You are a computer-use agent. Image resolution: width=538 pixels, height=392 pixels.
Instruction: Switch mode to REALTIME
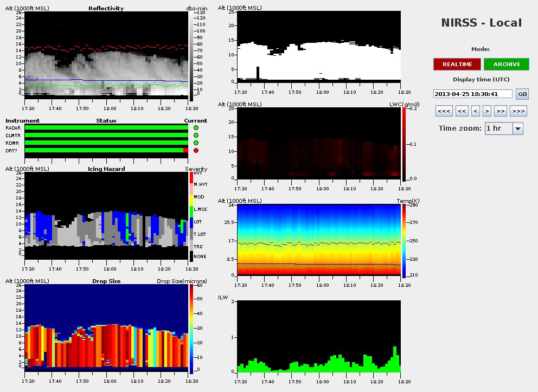457,65
